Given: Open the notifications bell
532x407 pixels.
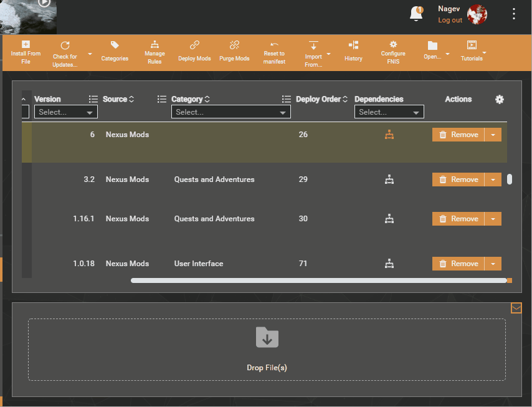Looking at the screenshot, I should (x=416, y=14).
